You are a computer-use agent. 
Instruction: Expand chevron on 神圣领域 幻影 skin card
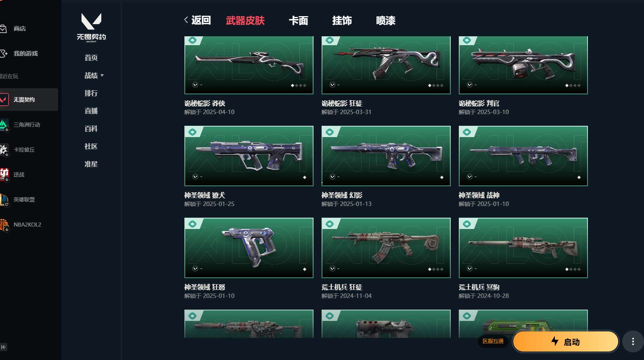pos(332,177)
